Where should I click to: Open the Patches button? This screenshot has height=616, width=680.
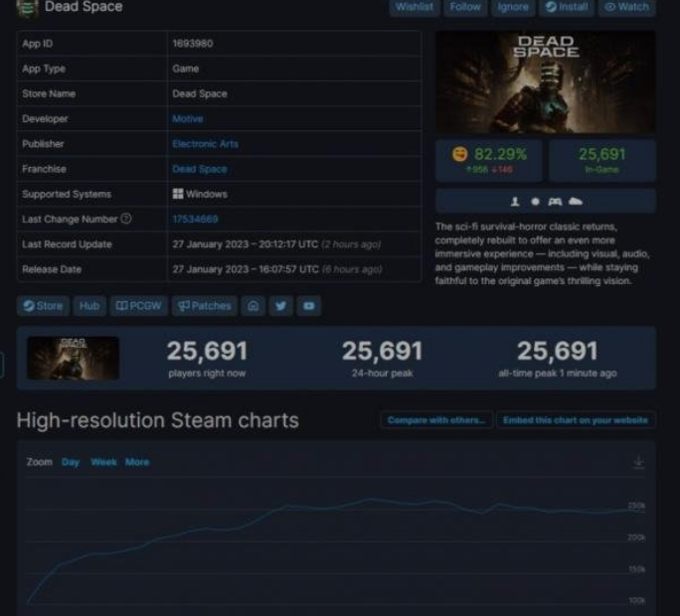[204, 306]
